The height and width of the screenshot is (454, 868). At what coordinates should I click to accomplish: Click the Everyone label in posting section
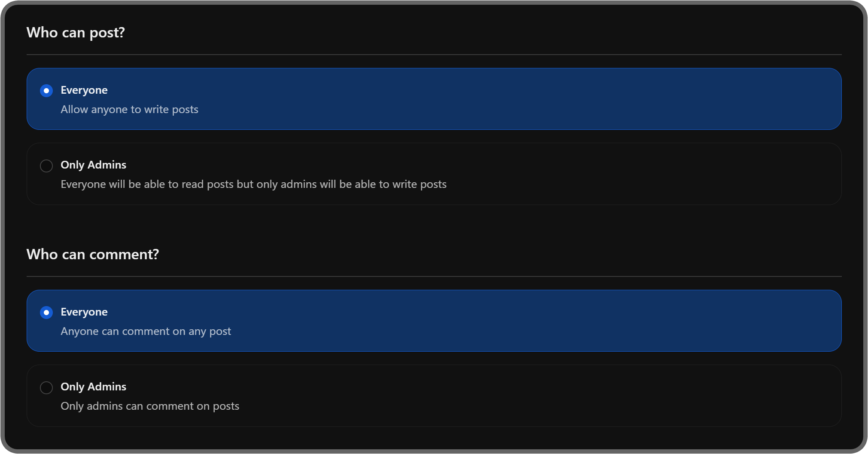point(84,90)
